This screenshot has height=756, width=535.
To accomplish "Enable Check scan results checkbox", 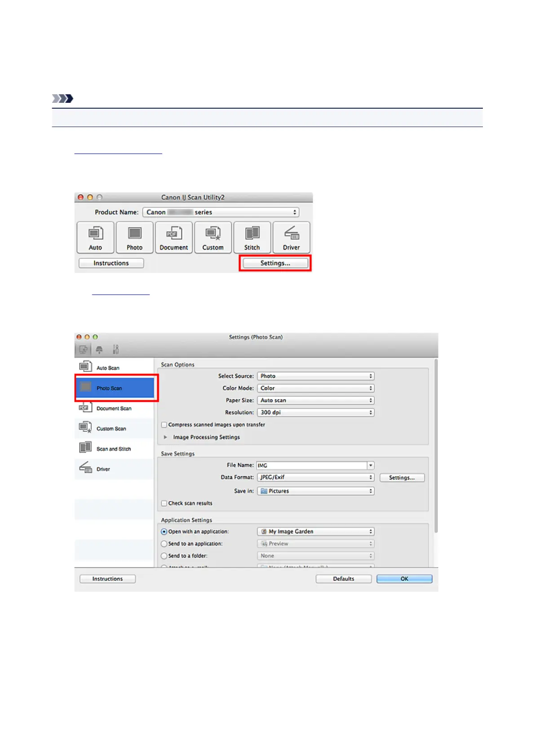I will (164, 504).
